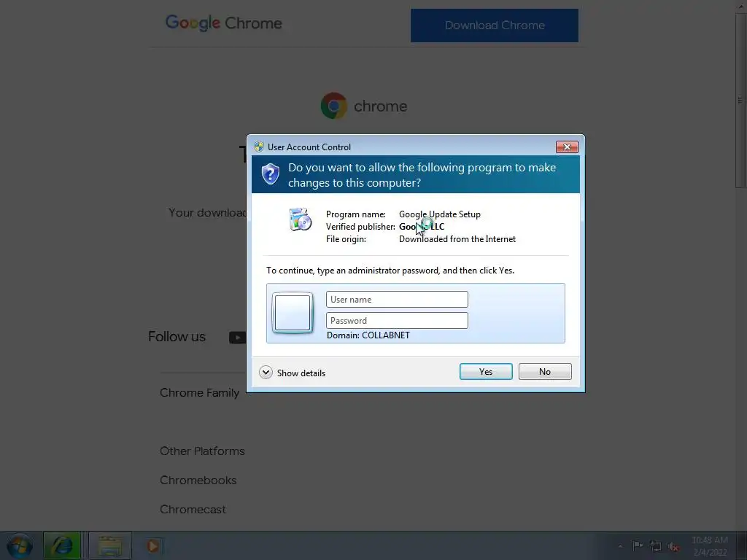The image size is (747, 560).
Task: Click 'Google Update Setup' program name
Action: (x=440, y=214)
